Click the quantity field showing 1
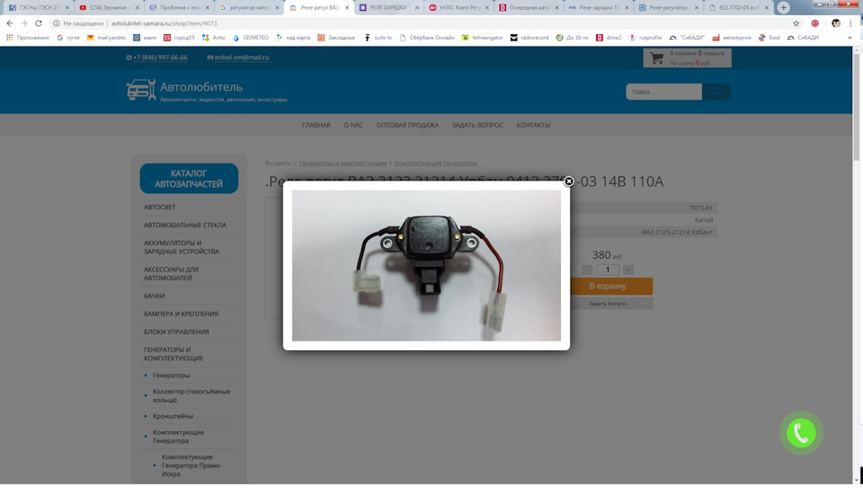863x504 pixels. pyautogui.click(x=608, y=270)
